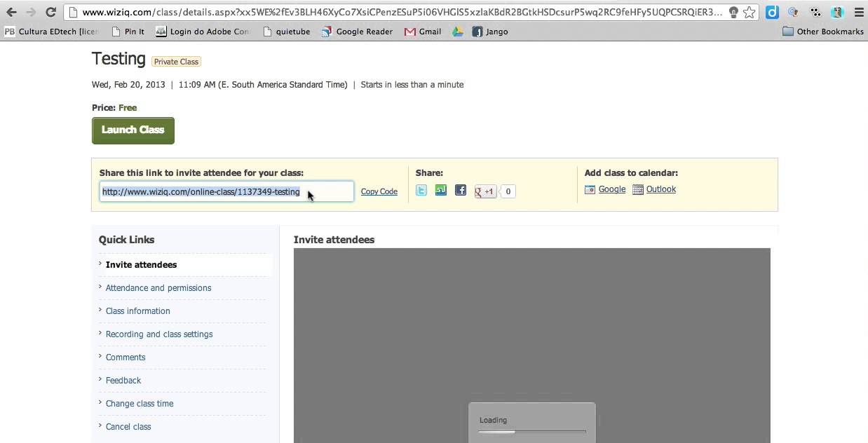Open the Other Bookmarks folder
868x443 pixels.
pos(823,32)
